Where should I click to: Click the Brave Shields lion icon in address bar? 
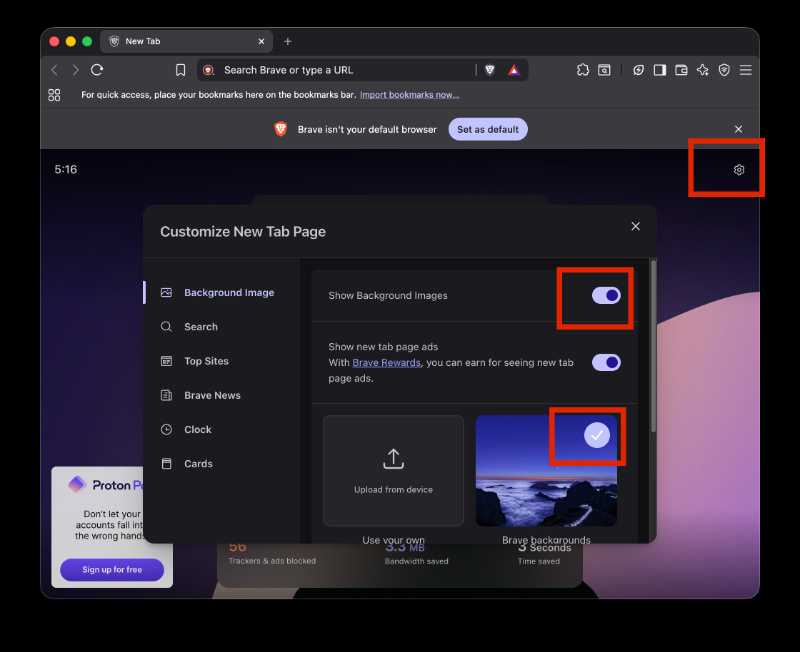pyautogui.click(x=490, y=70)
